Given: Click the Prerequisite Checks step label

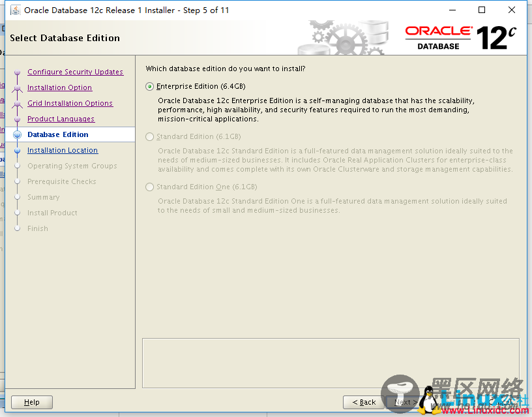Looking at the screenshot, I should [62, 181].
